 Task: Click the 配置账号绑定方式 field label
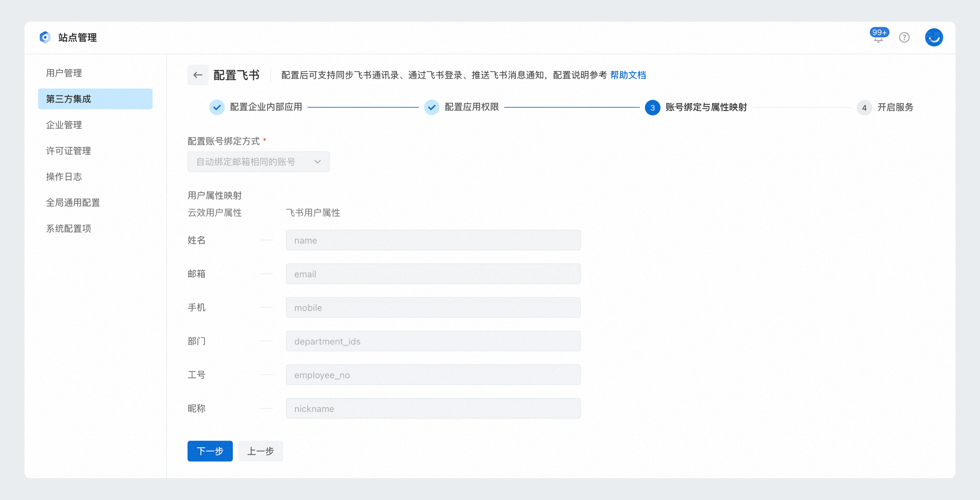[224, 141]
